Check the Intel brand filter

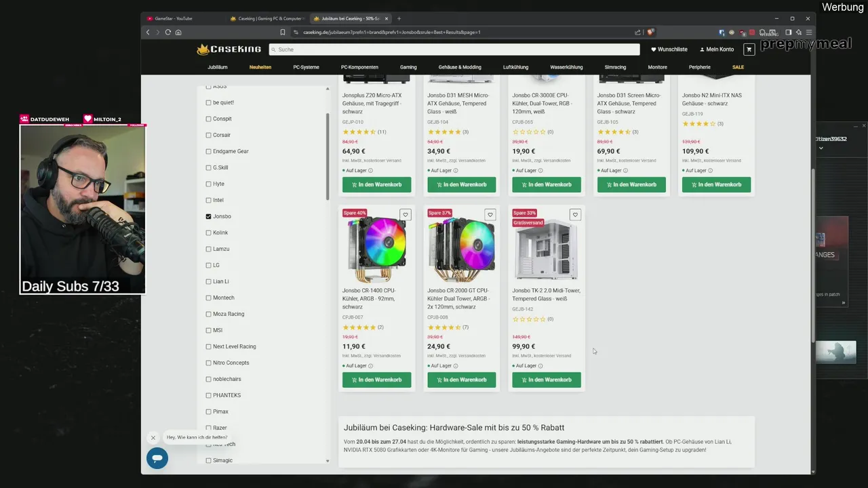[x=208, y=200]
